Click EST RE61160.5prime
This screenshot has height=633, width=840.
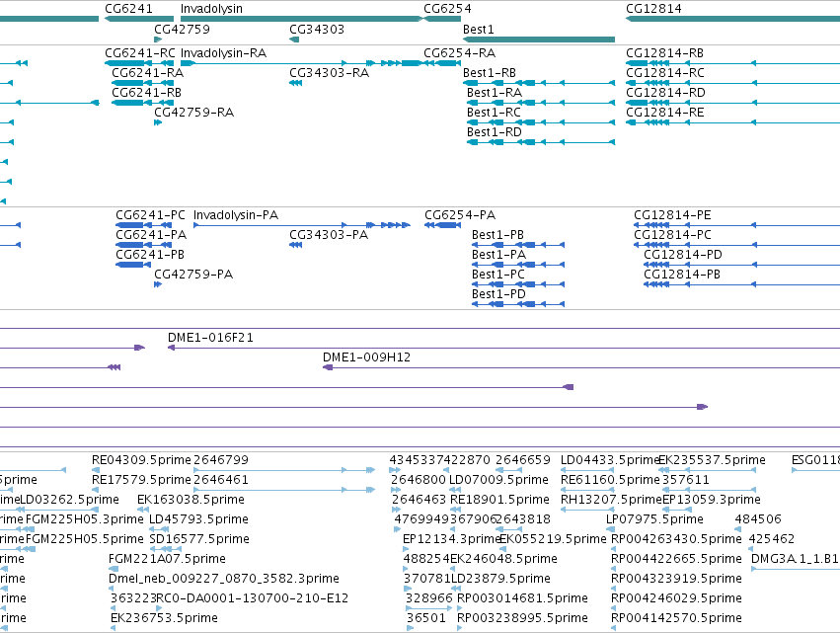(x=610, y=480)
